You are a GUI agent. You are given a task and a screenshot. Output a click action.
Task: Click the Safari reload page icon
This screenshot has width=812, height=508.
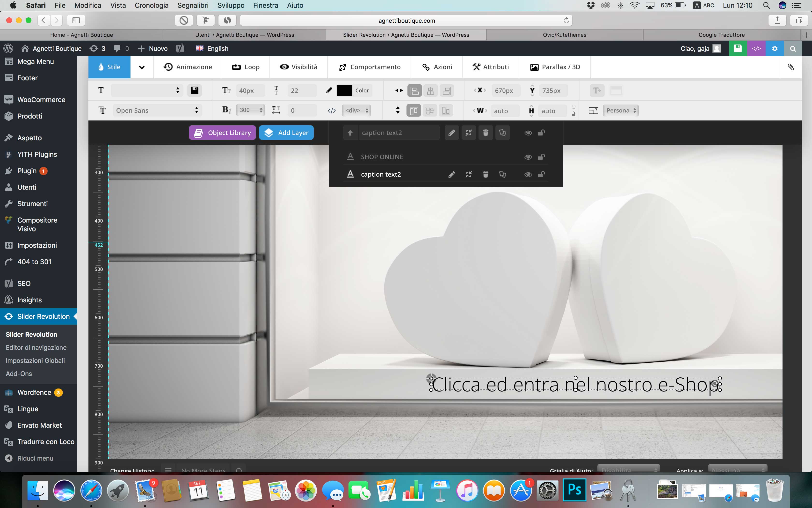coord(566,21)
